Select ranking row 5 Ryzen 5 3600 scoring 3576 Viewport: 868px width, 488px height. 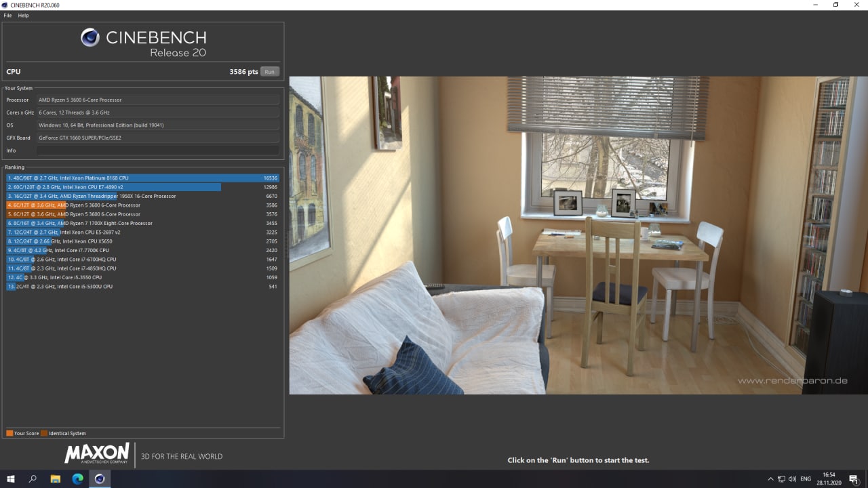[142, 214]
